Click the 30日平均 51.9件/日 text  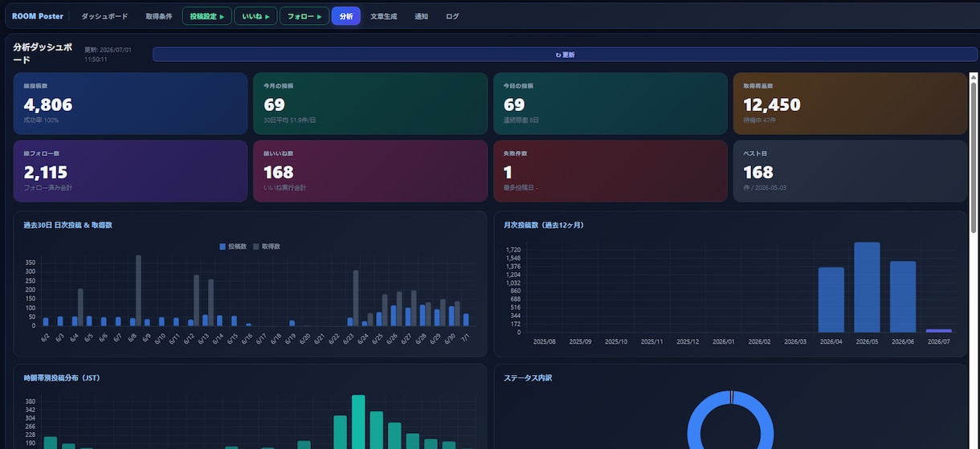[290, 120]
